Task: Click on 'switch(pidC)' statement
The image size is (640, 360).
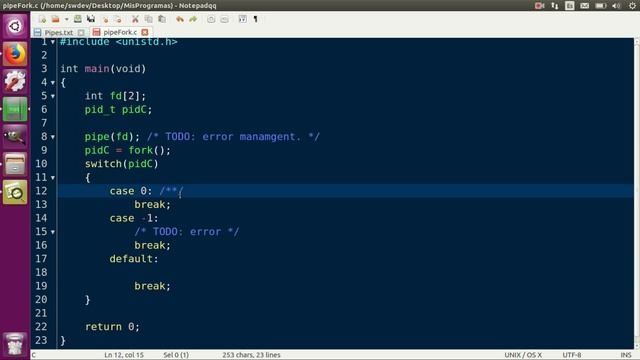Action: point(122,164)
